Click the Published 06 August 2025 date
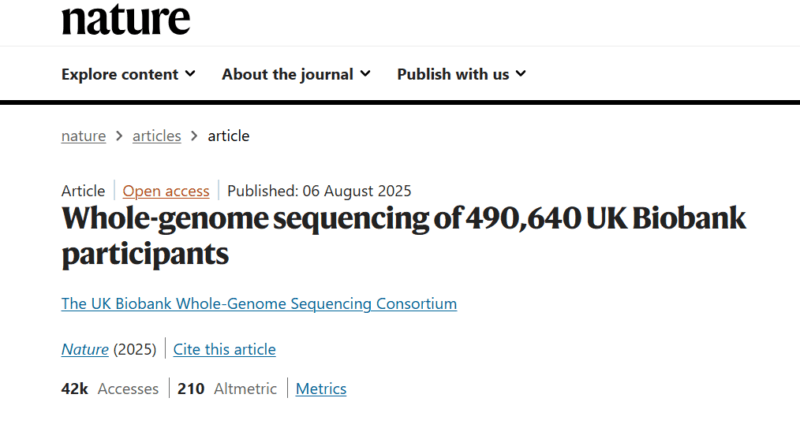This screenshot has height=424, width=800. pyautogui.click(x=319, y=191)
